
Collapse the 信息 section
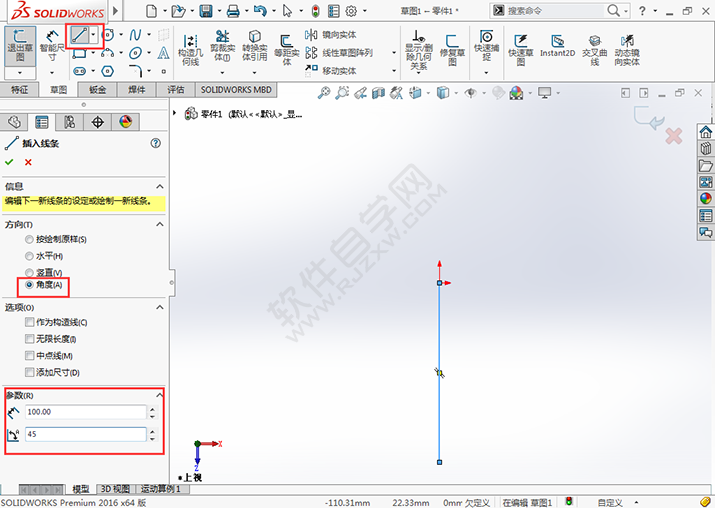pyautogui.click(x=160, y=187)
